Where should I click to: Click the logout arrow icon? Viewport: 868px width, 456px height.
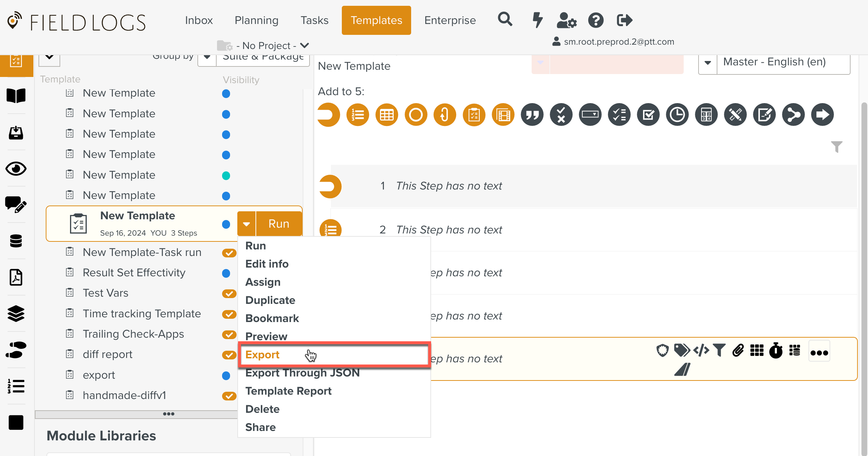pyautogui.click(x=625, y=20)
